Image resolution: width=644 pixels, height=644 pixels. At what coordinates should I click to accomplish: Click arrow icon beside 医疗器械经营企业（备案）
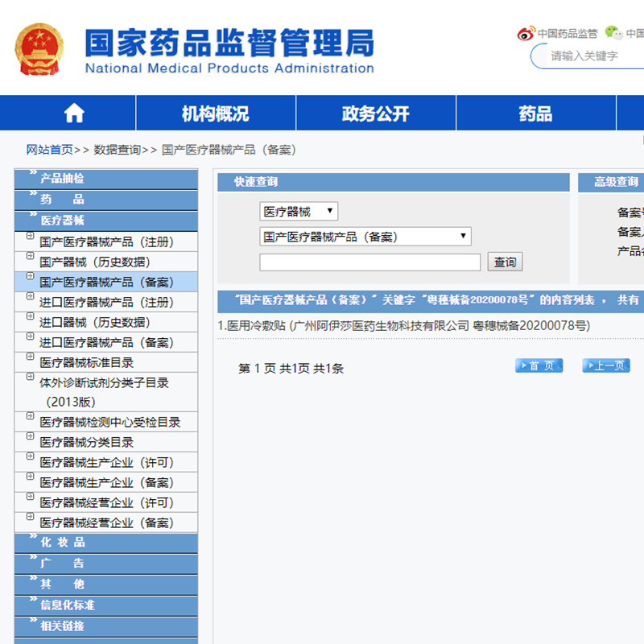30,517
